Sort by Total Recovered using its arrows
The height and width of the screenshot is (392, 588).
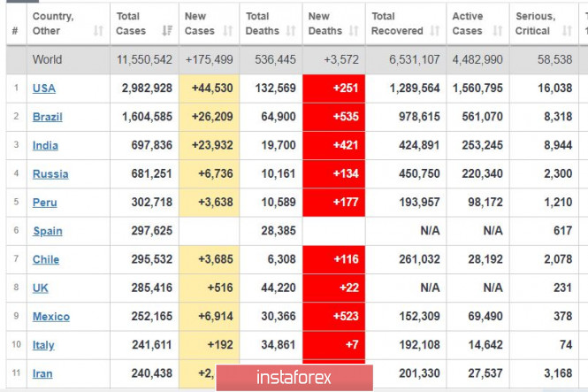[434, 31]
